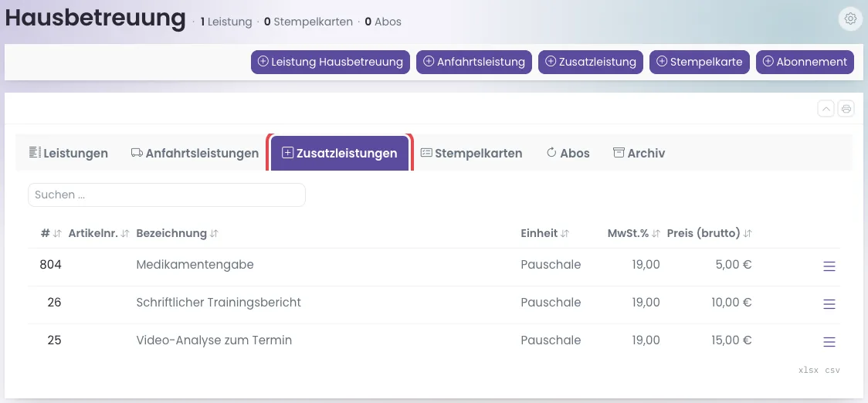The height and width of the screenshot is (403, 868).
Task: Click number 25 in table
Action: [54, 340]
